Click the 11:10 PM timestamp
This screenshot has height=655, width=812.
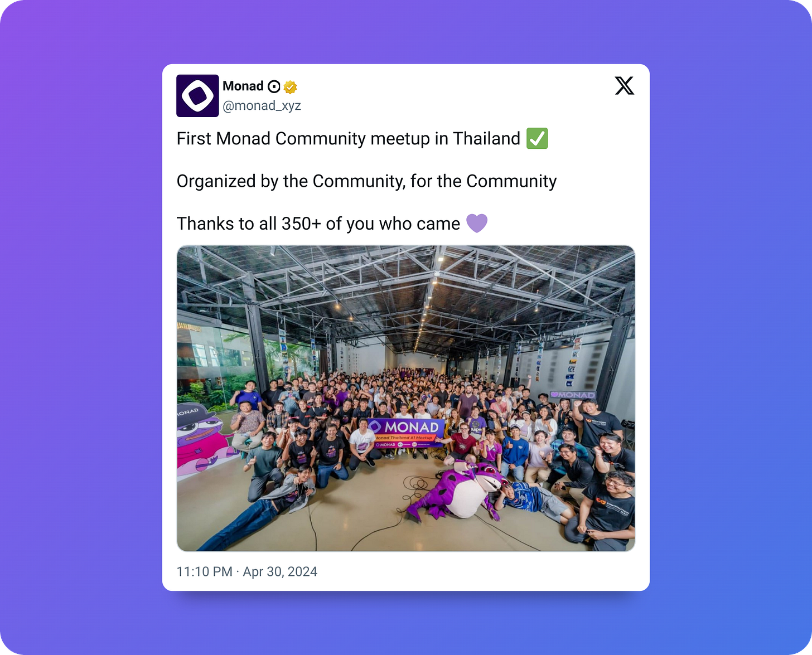click(204, 571)
